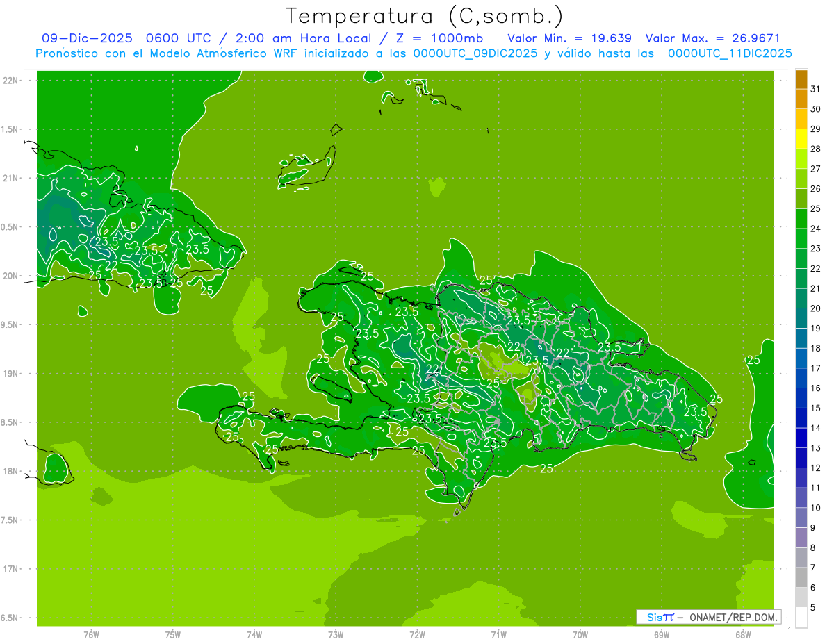The height and width of the screenshot is (644, 834).
Task: Click the white swatch below label 5
Action: click(x=801, y=617)
